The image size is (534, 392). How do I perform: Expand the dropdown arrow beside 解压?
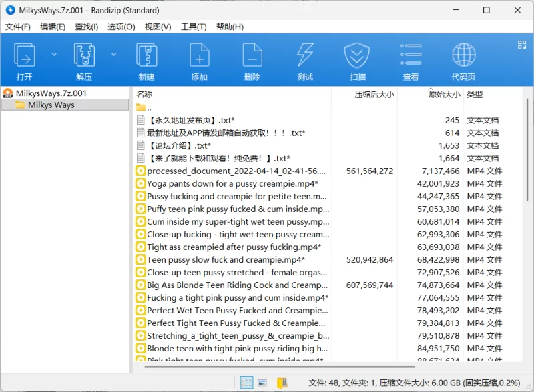[113, 54]
